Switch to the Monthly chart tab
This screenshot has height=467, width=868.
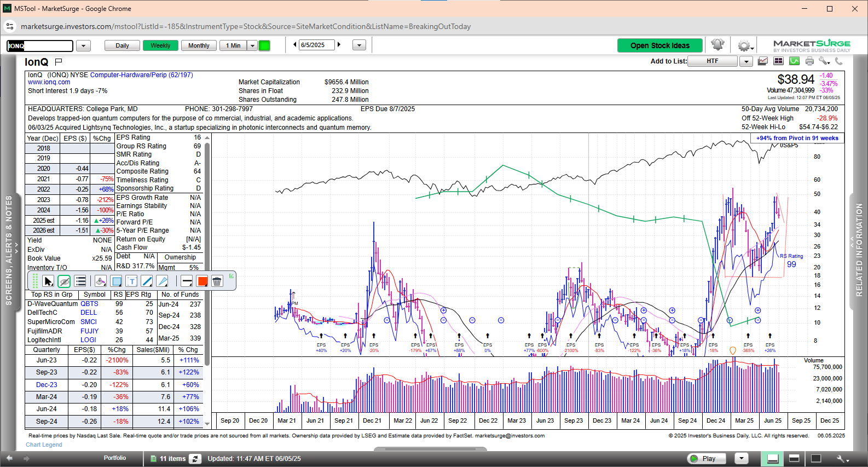tap(199, 45)
